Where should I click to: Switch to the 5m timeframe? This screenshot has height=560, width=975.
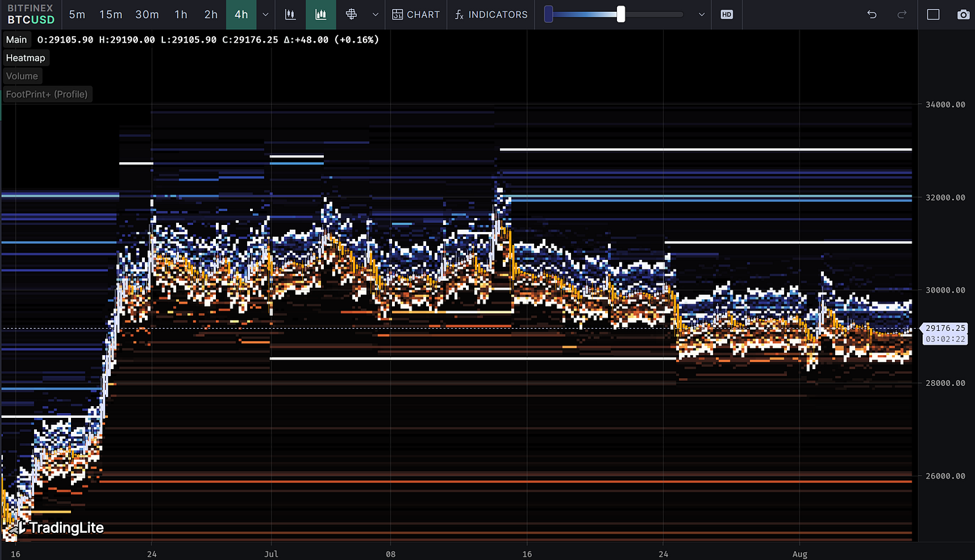pyautogui.click(x=77, y=14)
